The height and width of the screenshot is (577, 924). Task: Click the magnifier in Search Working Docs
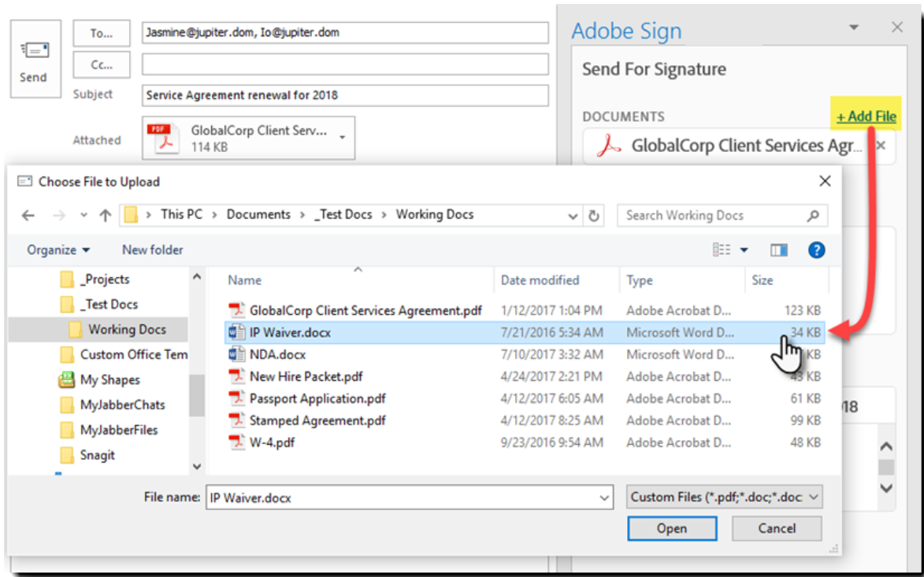(813, 216)
